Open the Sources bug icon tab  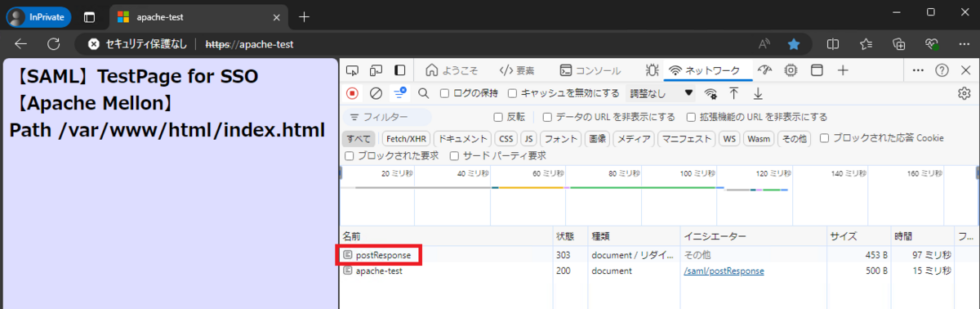tap(652, 70)
